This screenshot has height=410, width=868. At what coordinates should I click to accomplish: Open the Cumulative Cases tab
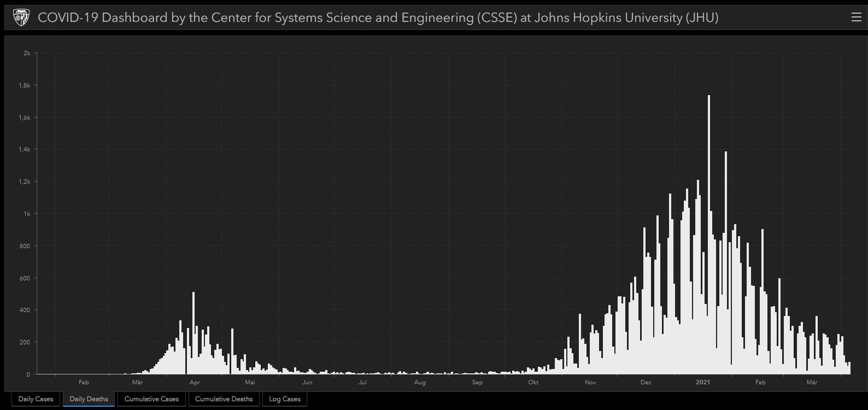(x=151, y=399)
